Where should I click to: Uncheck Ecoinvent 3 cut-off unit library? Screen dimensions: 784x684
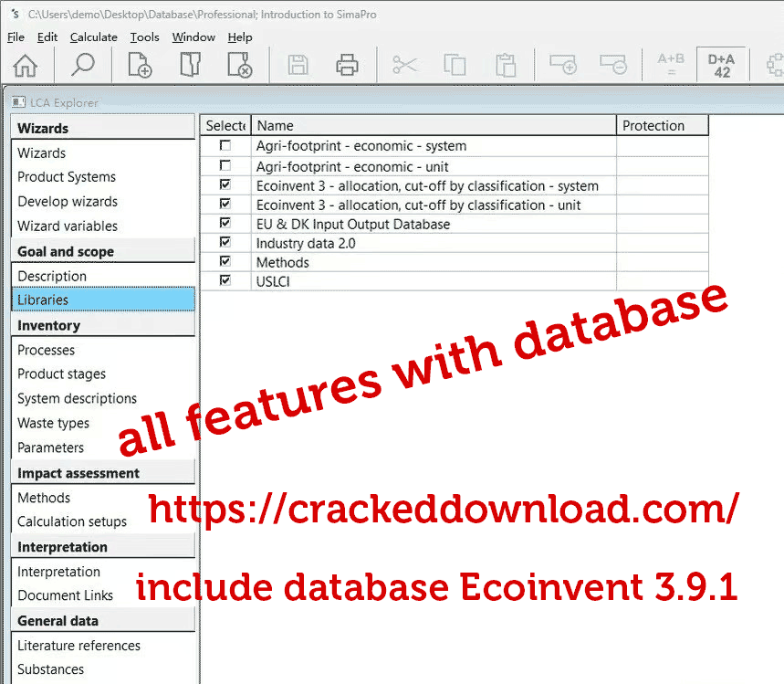(x=225, y=204)
